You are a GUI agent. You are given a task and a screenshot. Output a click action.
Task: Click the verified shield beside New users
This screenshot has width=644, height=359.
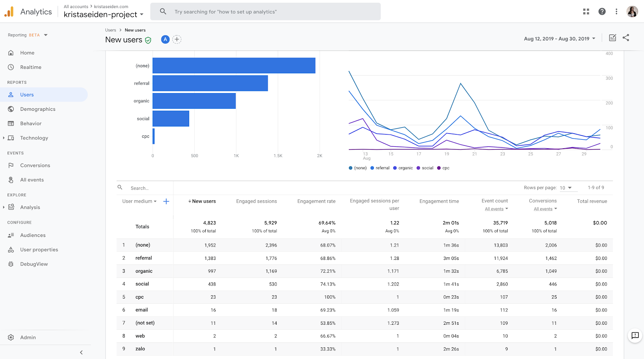point(148,40)
